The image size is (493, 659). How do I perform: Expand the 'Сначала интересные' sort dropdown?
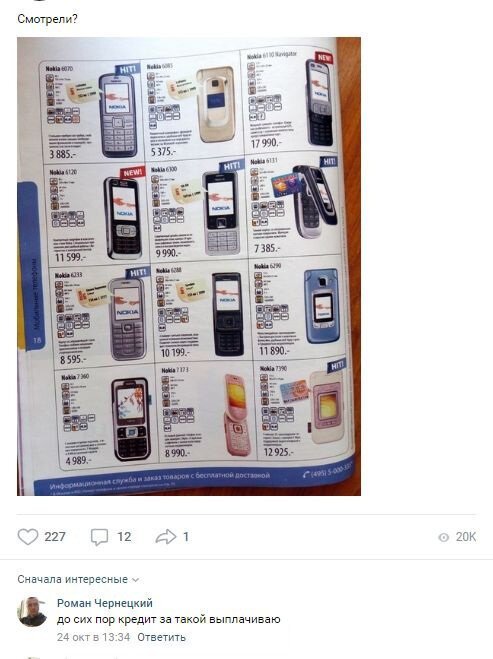pyautogui.click(x=78, y=579)
